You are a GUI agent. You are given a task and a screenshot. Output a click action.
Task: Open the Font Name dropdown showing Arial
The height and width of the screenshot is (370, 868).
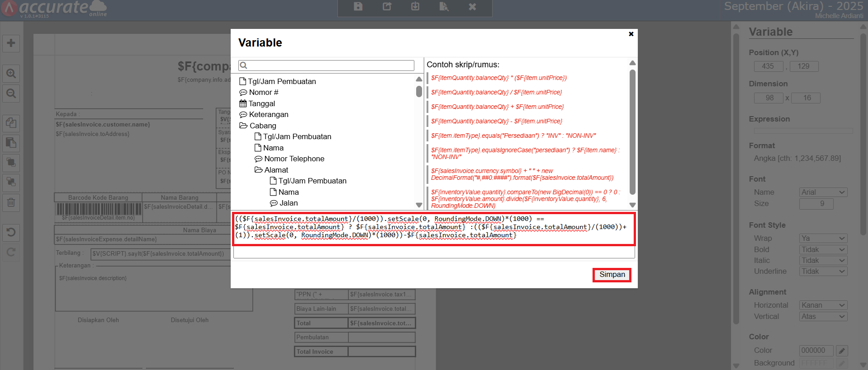[823, 192]
